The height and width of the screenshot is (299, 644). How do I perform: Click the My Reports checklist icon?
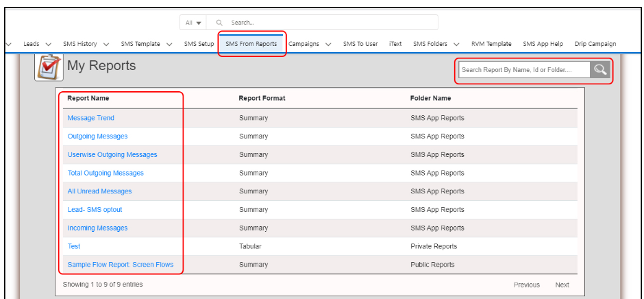[49, 67]
